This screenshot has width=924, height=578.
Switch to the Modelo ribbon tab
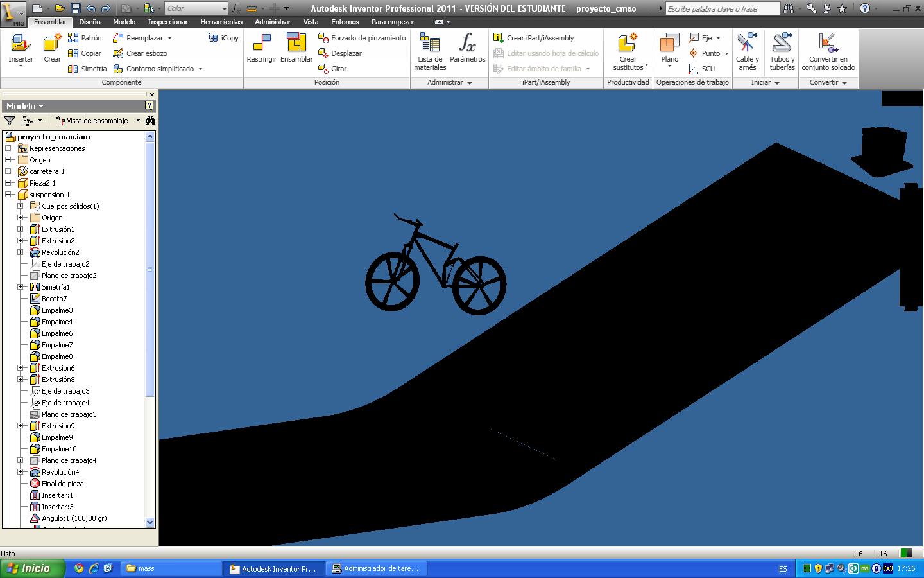(x=124, y=22)
